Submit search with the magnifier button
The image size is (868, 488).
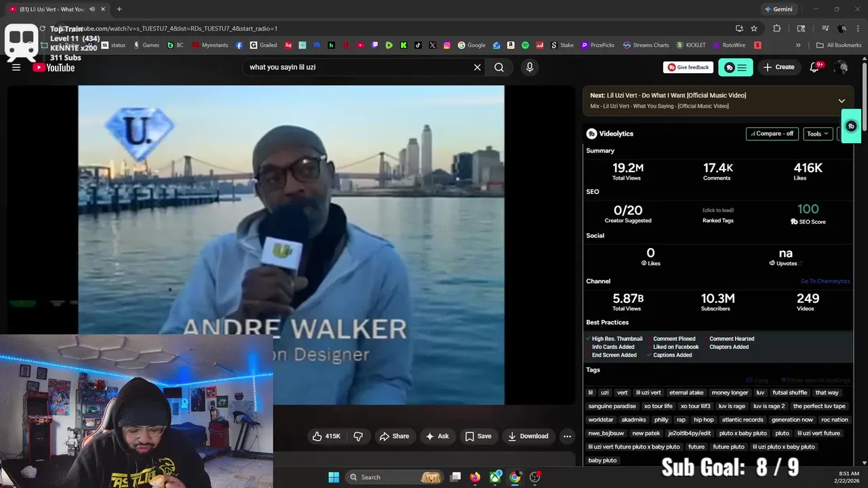coord(499,67)
